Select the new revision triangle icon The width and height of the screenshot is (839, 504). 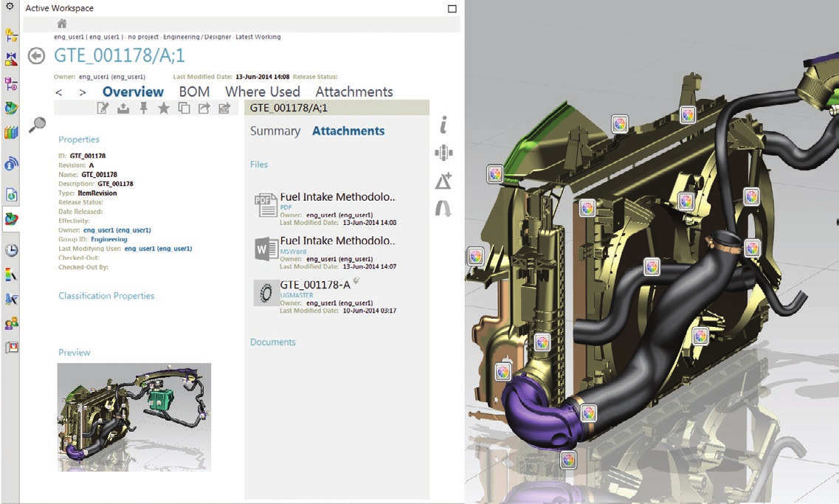coord(443,179)
